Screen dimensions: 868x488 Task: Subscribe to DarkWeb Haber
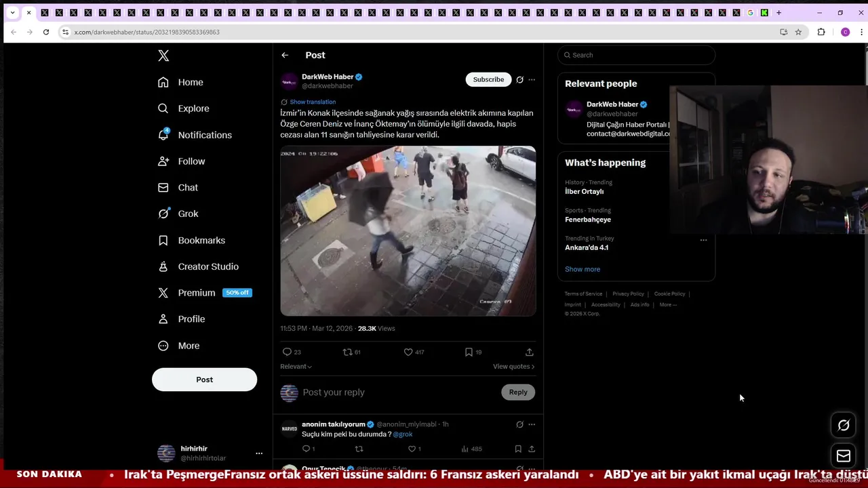tap(488, 79)
